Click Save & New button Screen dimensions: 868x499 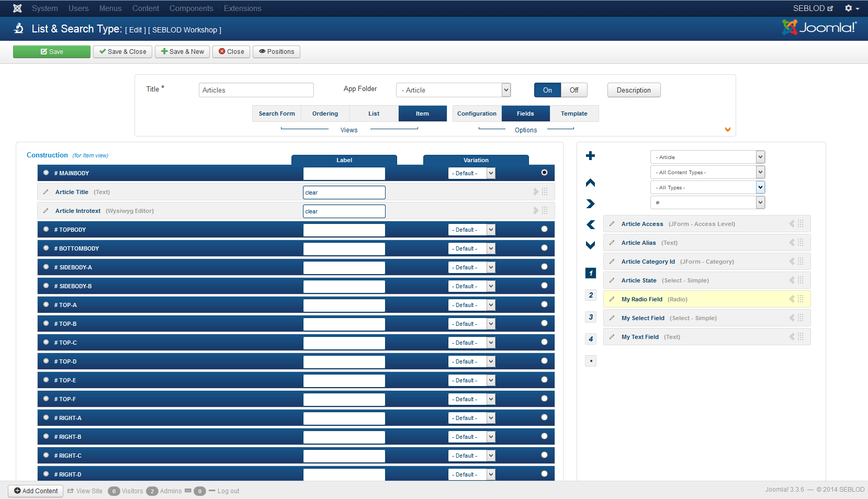coord(183,52)
